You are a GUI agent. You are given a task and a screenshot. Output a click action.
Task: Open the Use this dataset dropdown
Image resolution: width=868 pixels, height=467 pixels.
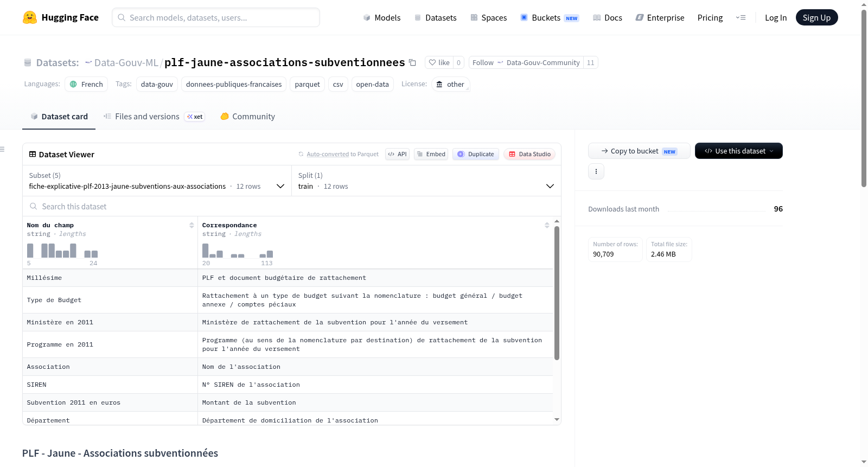739,151
